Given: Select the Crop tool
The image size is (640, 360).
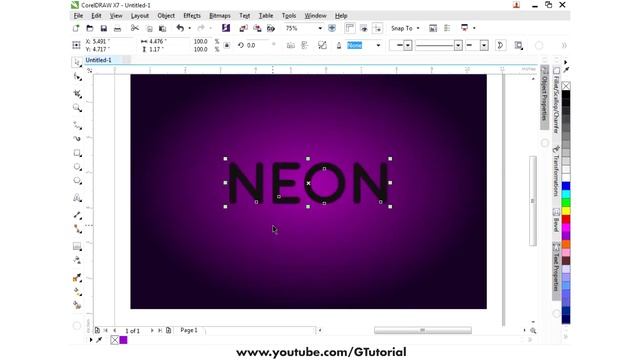Looking at the screenshot, I should pyautogui.click(x=77, y=94).
